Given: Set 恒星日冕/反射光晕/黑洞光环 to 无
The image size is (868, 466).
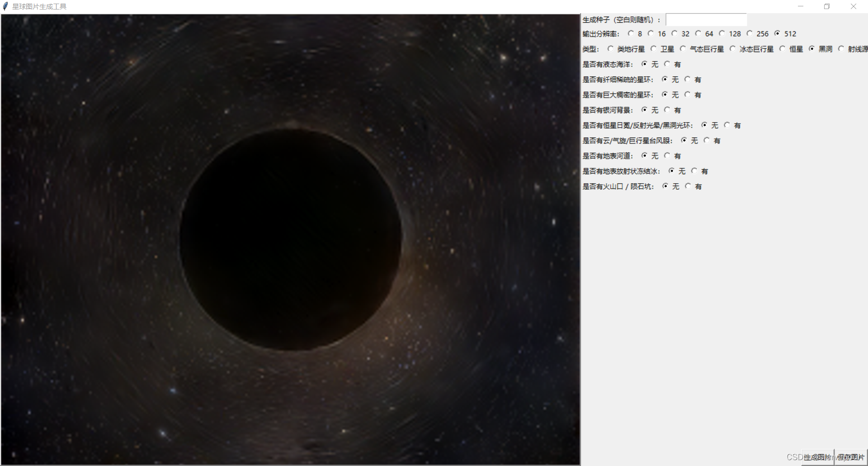Looking at the screenshot, I should pyautogui.click(x=704, y=125).
